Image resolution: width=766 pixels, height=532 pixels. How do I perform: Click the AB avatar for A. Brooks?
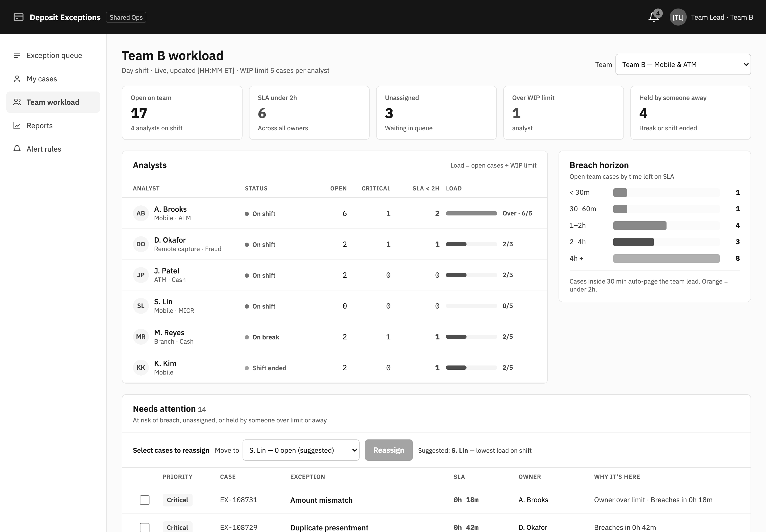(141, 213)
